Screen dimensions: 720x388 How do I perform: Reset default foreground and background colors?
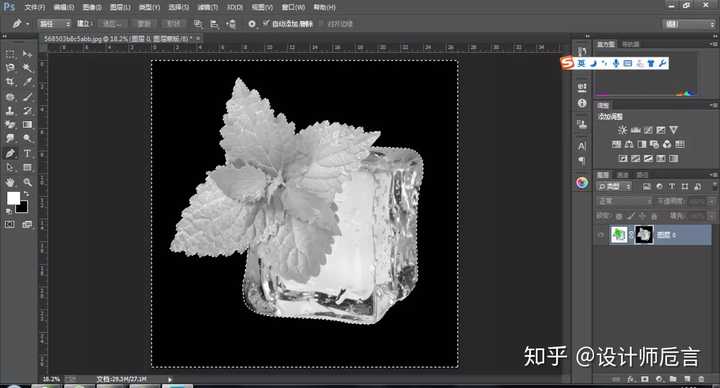click(9, 211)
